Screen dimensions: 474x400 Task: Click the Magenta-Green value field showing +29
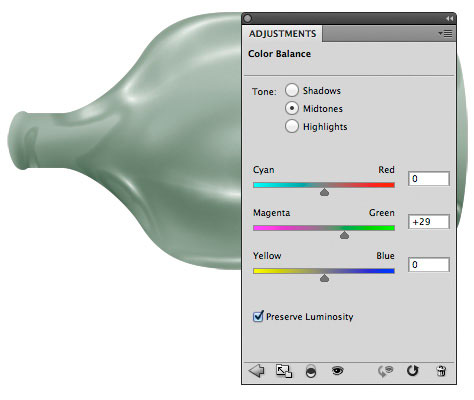(x=429, y=222)
